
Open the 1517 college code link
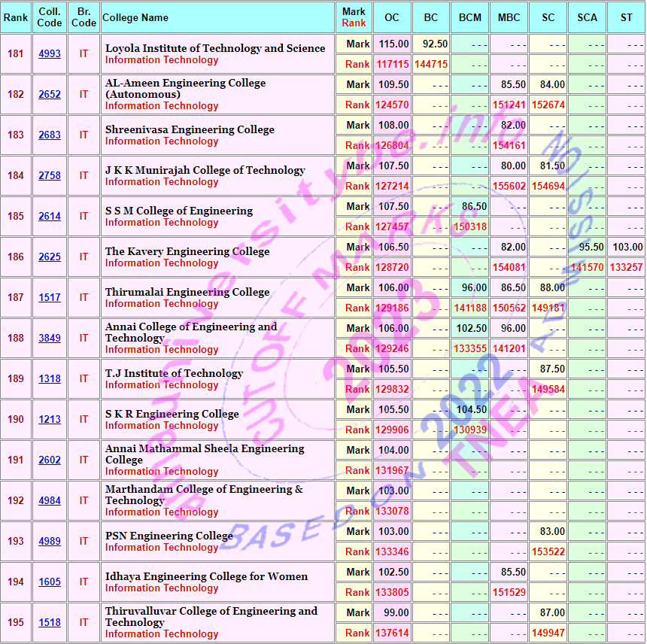50,298
